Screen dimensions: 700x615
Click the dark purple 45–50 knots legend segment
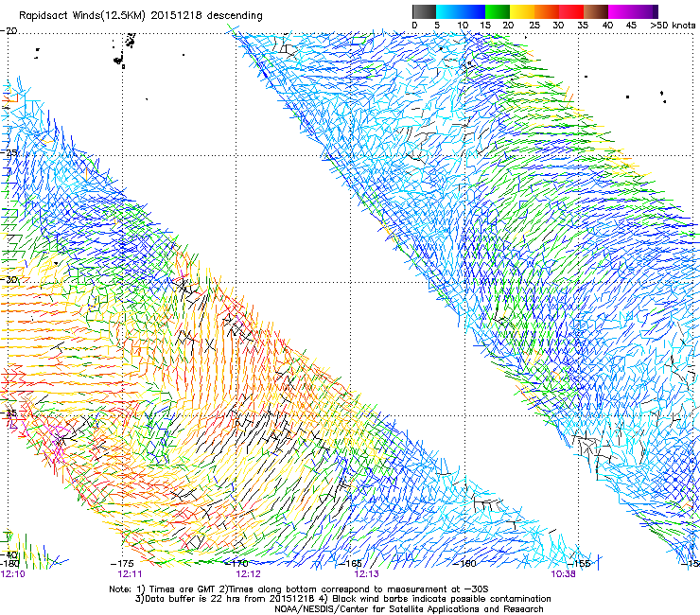pyautogui.click(x=645, y=11)
